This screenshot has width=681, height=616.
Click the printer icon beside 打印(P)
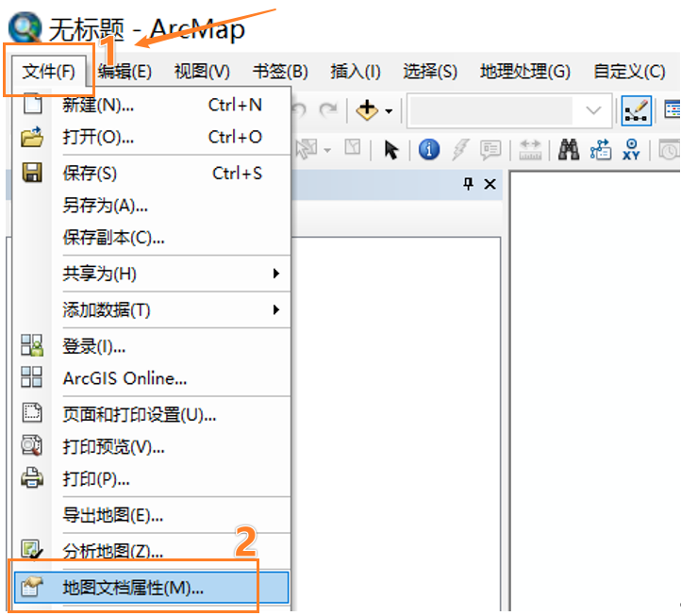(32, 477)
